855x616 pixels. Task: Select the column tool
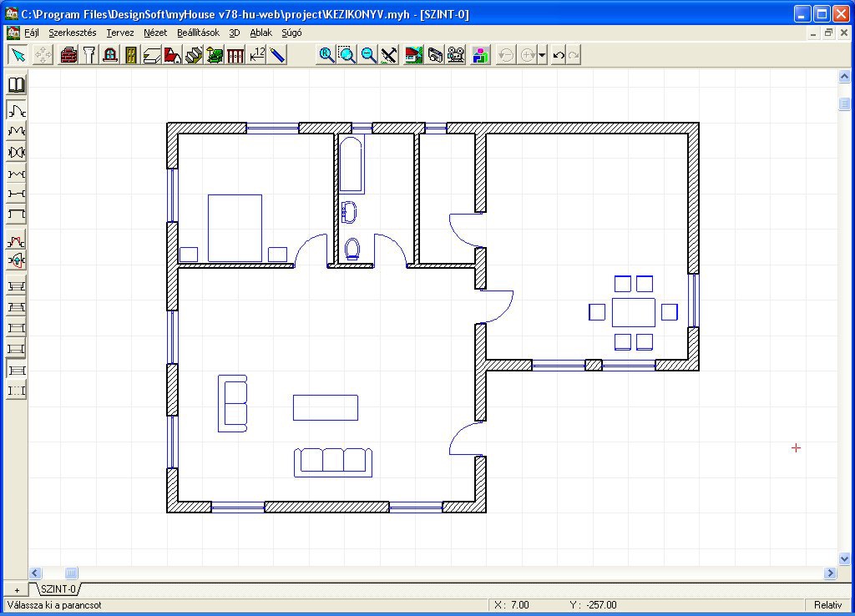(89, 55)
